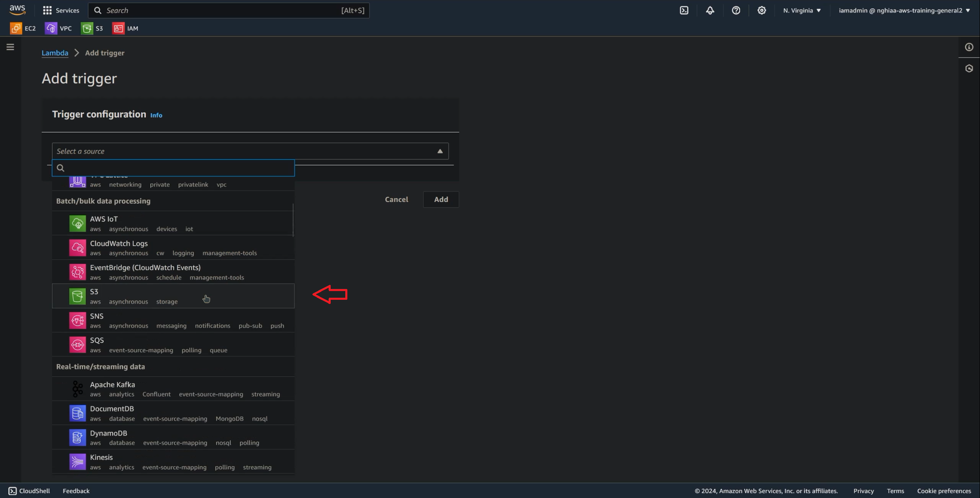Focus the top AWS Search box
The image size is (980, 498).
[x=229, y=10]
